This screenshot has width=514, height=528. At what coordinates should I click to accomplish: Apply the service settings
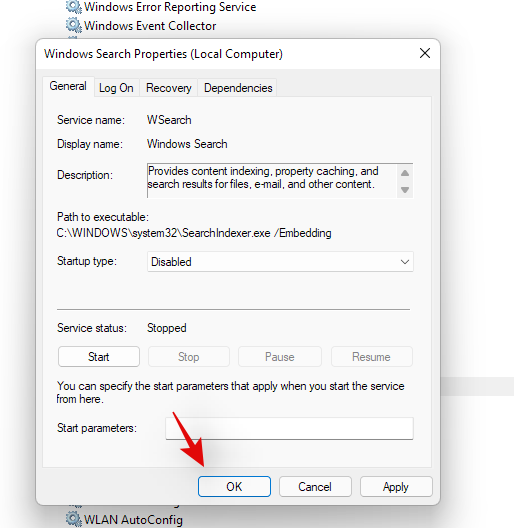396,487
